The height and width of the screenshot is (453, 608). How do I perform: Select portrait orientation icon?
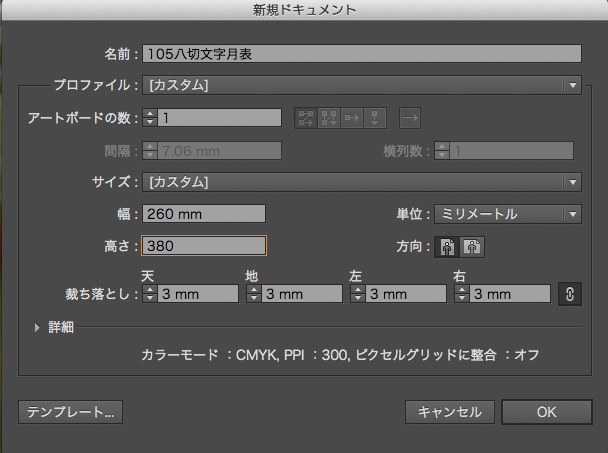pos(447,247)
